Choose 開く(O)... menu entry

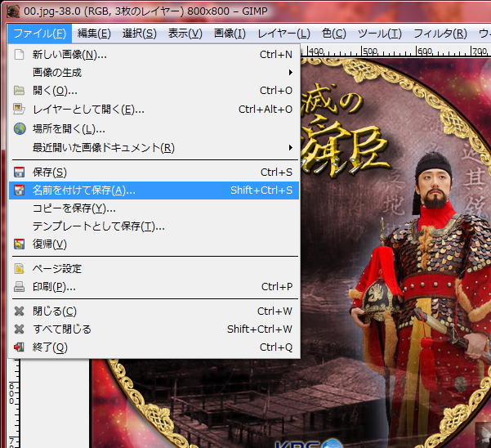click(x=154, y=91)
